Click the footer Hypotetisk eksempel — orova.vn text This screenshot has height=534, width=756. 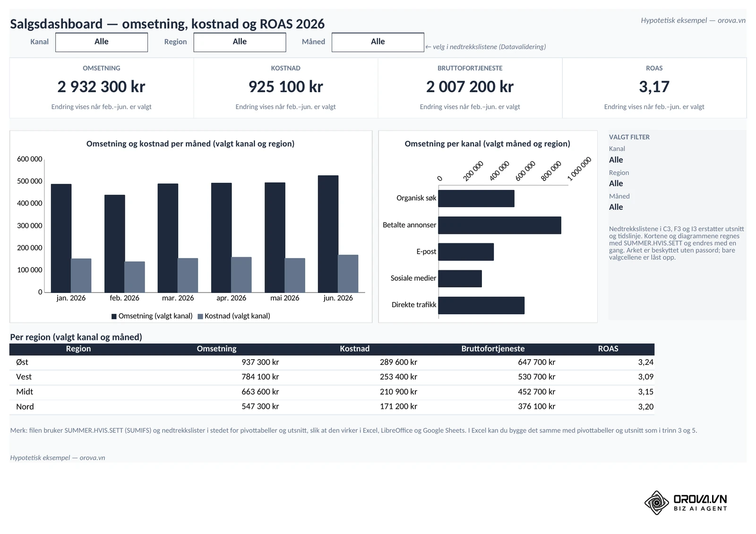click(x=58, y=458)
